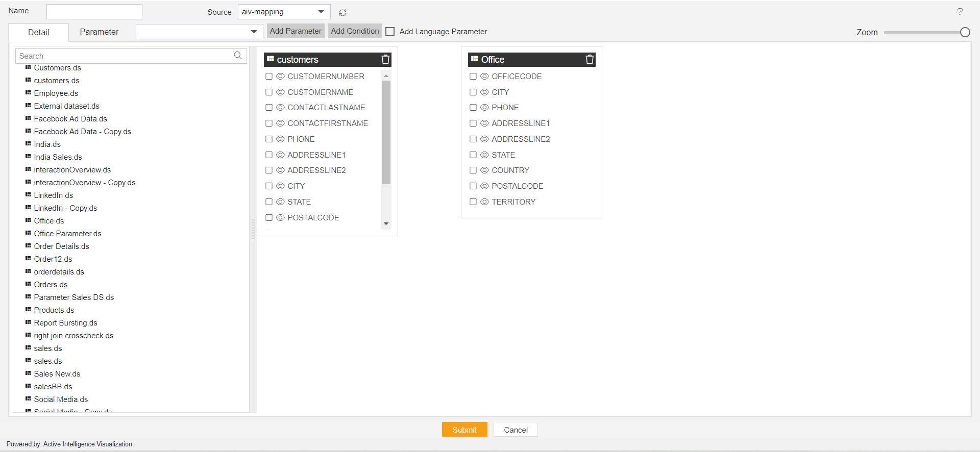Click the customers table scrollbar thumb
Viewport: 980px width, 452px height.
click(386, 132)
